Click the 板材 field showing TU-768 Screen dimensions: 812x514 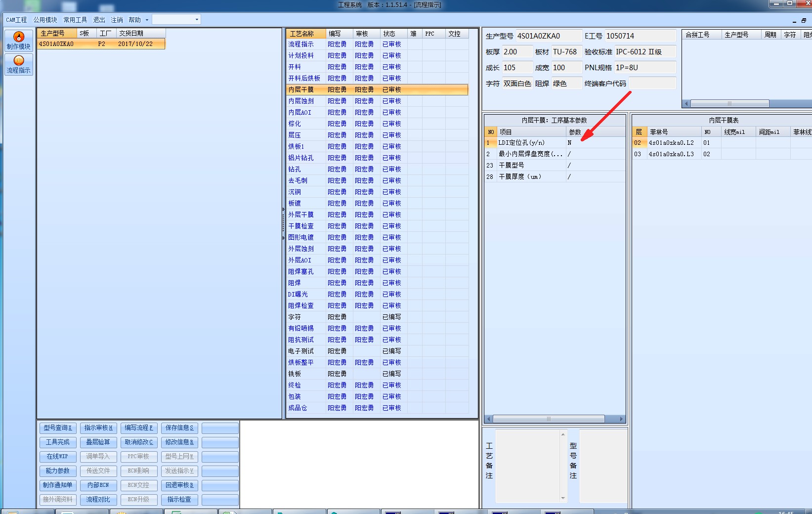pos(566,52)
